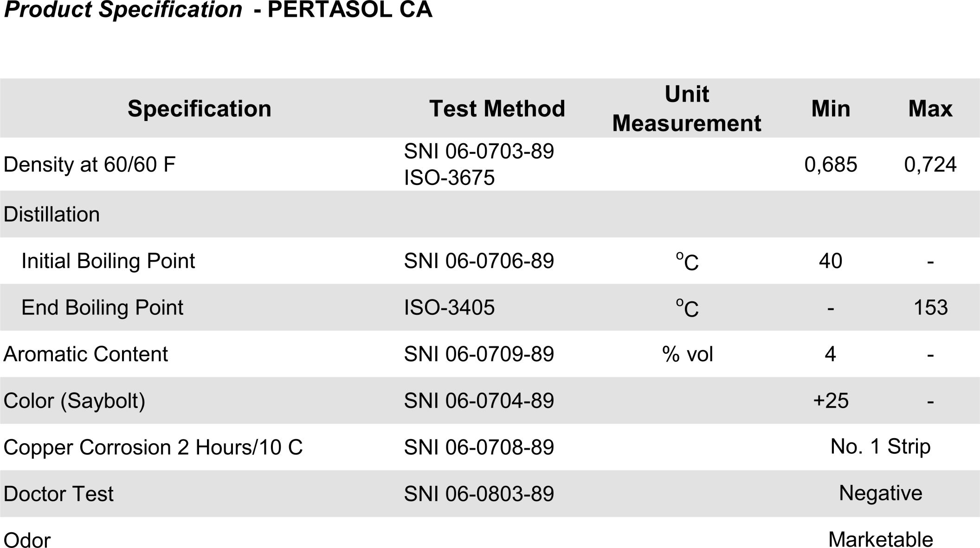
Task: Click the % vol unit cell
Action: coord(687,354)
